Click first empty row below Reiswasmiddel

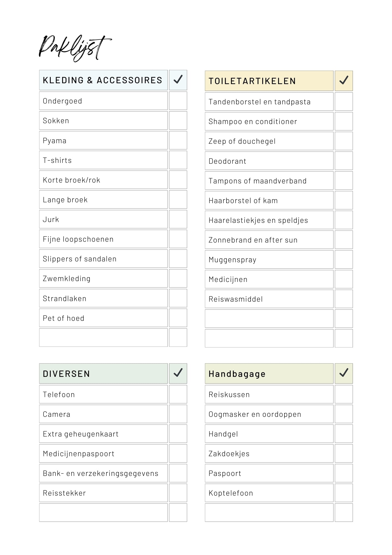click(269, 319)
